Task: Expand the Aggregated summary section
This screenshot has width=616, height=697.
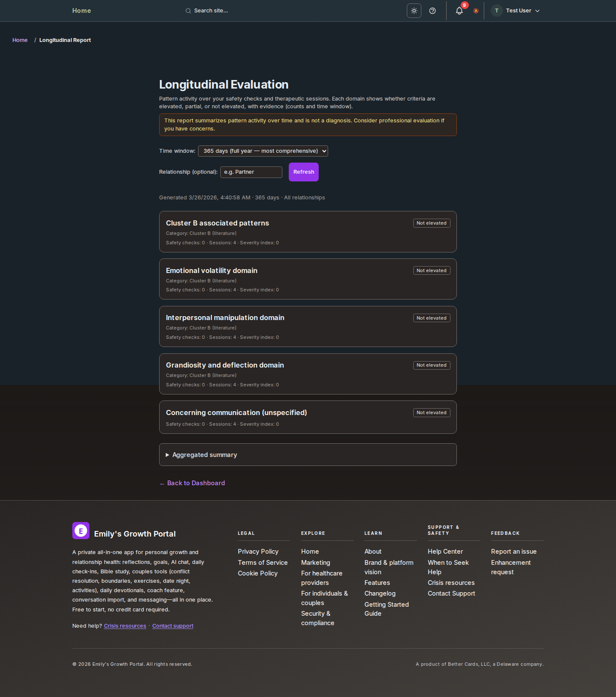Action: 308,455
